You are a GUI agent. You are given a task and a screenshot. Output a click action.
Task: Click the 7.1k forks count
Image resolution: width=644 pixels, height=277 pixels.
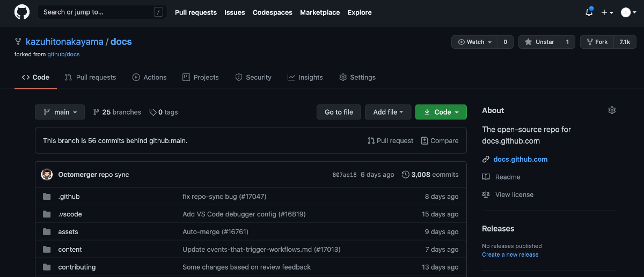point(625,42)
